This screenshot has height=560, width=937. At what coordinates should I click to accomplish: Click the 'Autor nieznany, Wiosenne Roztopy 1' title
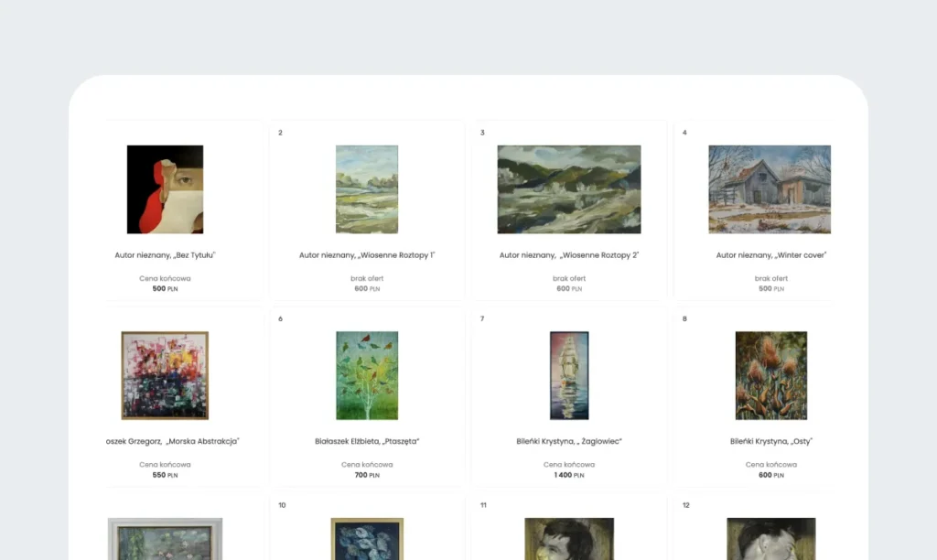(367, 255)
